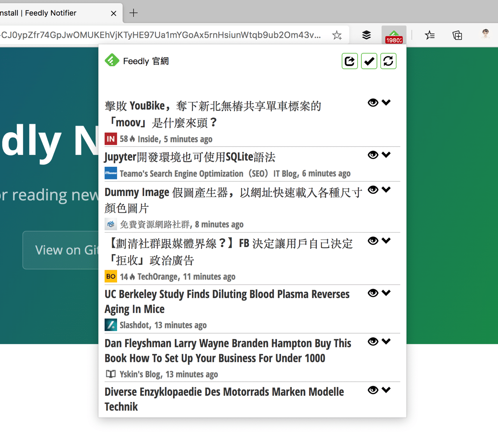
Task: Expand the Dummy Image article chevron
Action: [386, 189]
